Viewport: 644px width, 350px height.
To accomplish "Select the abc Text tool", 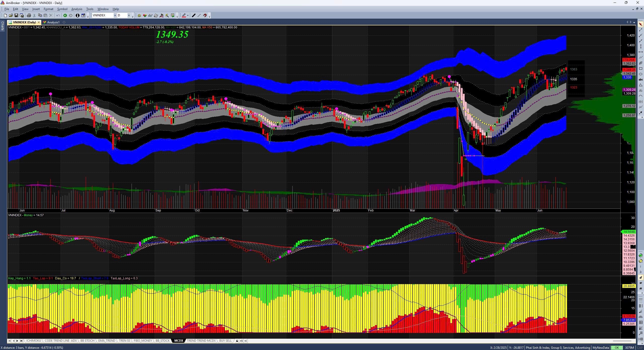I will (x=641, y=80).
